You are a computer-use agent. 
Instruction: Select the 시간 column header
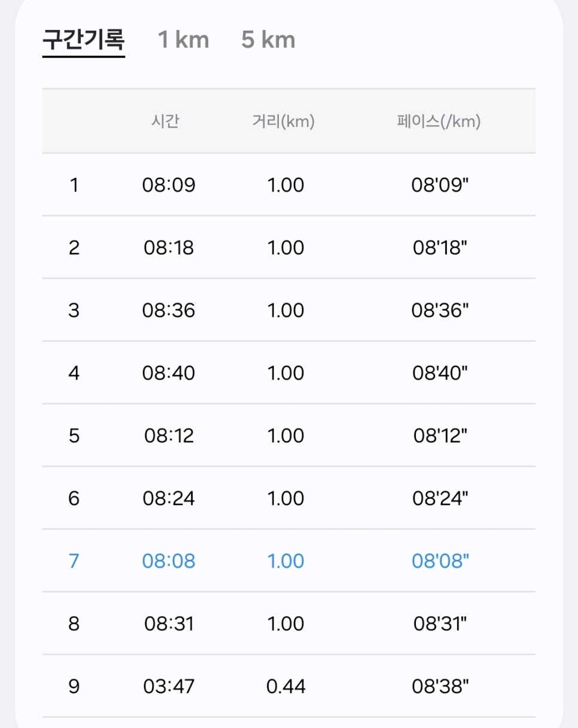coord(165,122)
